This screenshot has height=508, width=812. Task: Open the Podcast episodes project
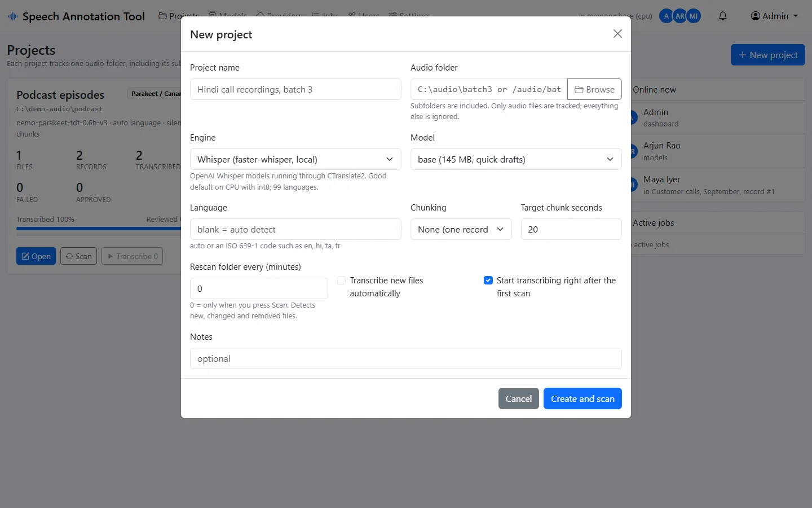point(36,256)
